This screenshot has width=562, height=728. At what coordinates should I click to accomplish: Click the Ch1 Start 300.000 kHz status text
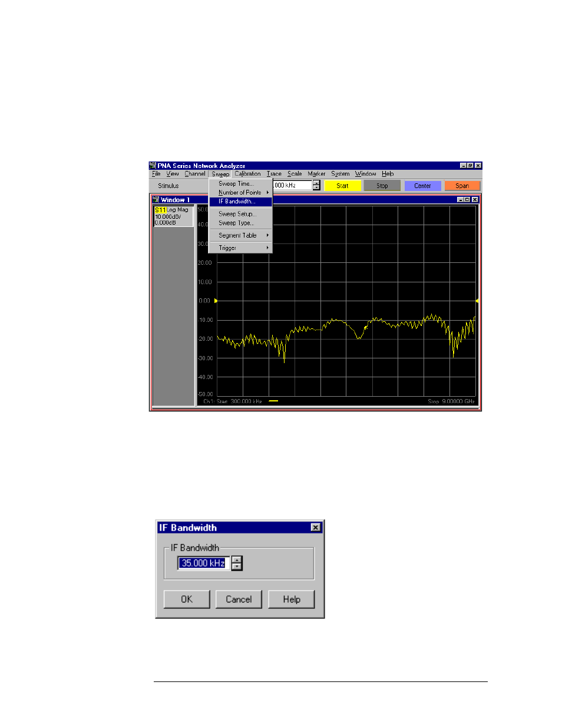click(x=233, y=401)
